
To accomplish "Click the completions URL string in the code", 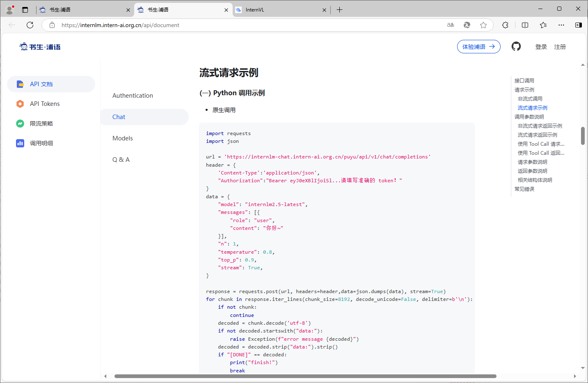I will 327,157.
